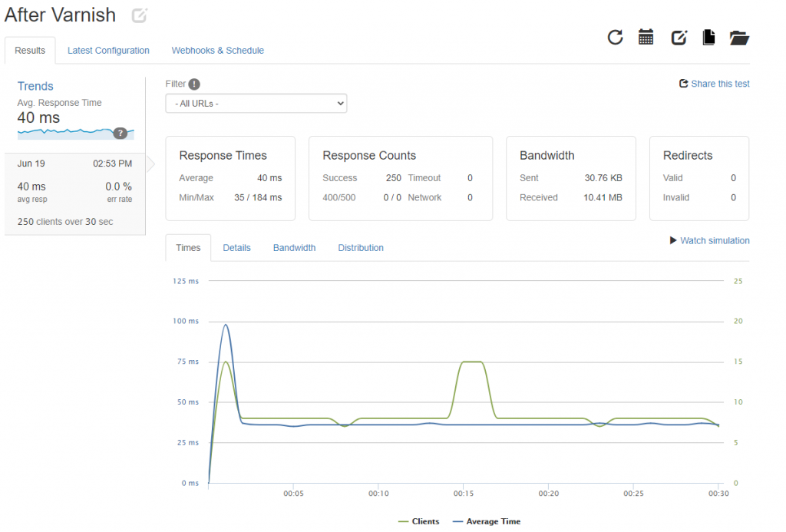Click the question mark on Trends sparkline
The width and height of the screenshot is (786, 532).
click(120, 133)
